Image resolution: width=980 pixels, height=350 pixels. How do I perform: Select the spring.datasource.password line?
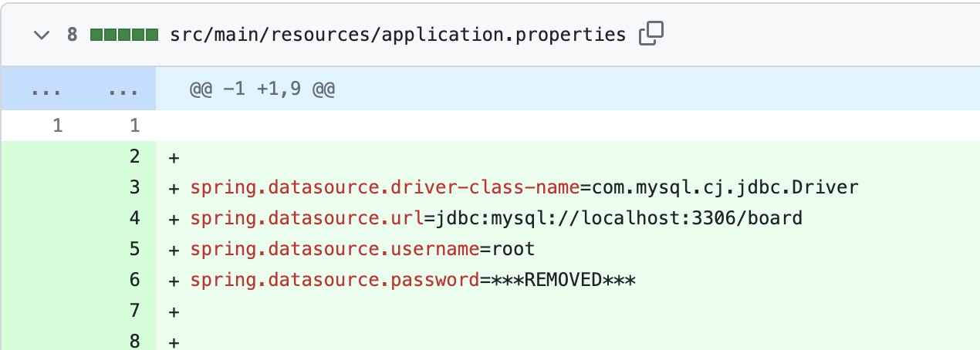(412, 280)
